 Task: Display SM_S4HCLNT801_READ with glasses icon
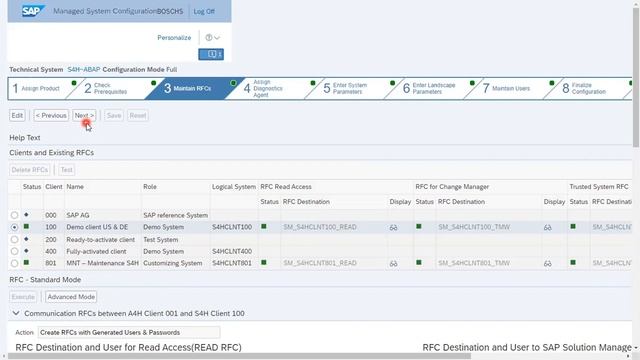393,264
